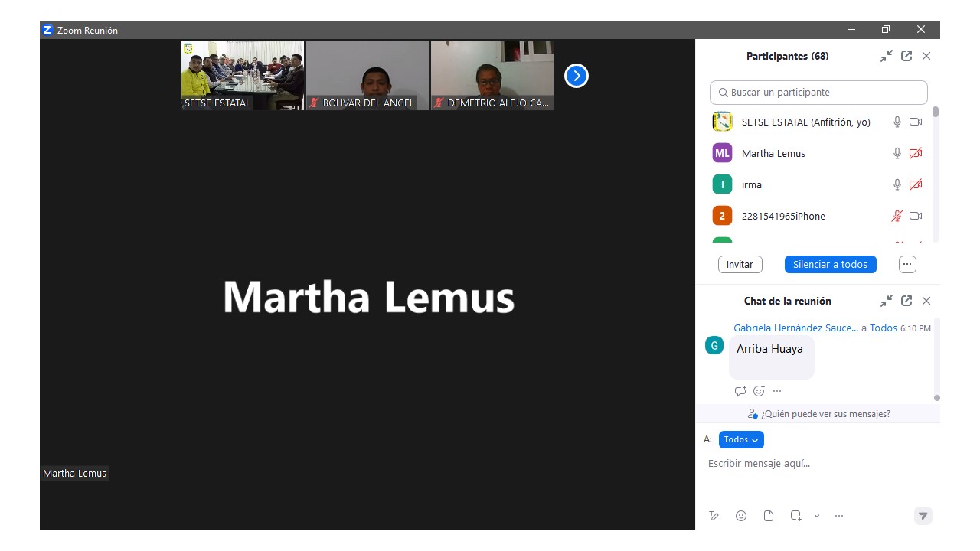Pop out the Chat de la reunión panel
Image resolution: width=980 pixels, height=551 pixels.
click(906, 301)
